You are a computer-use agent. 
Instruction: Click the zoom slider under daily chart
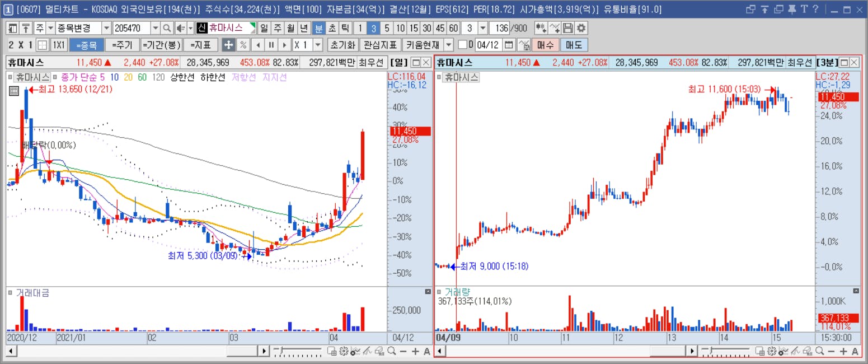click(x=297, y=351)
